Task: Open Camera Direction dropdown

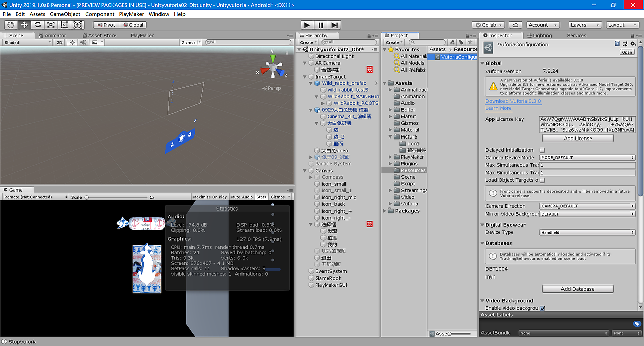Action: [x=588, y=206]
